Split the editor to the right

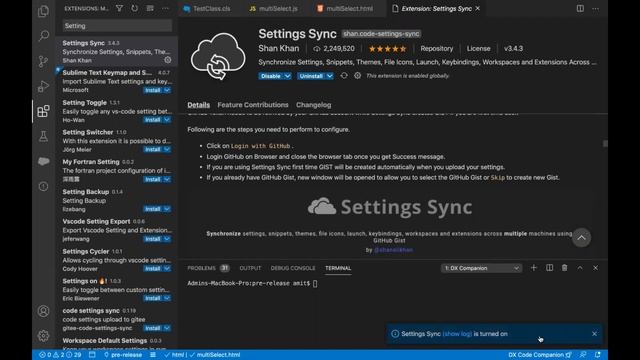pyautogui.click(x=580, y=8)
